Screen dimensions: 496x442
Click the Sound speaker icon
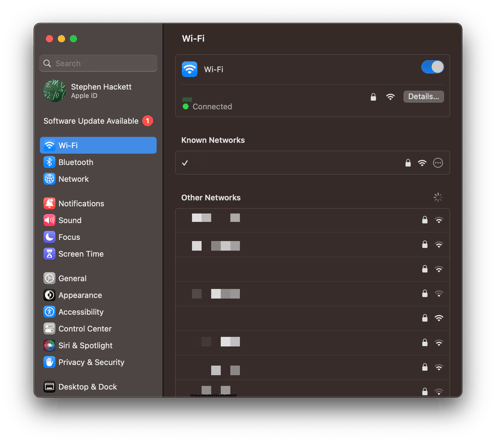(x=49, y=220)
